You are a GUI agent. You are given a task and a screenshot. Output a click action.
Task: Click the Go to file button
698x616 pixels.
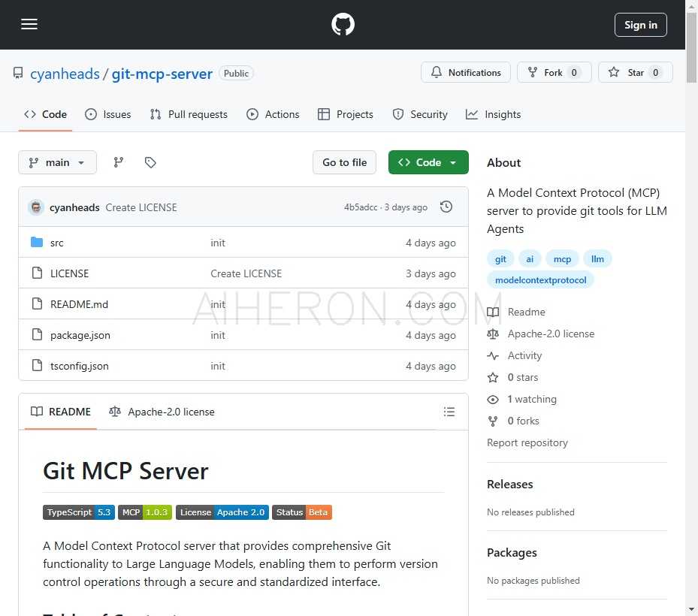(x=345, y=162)
